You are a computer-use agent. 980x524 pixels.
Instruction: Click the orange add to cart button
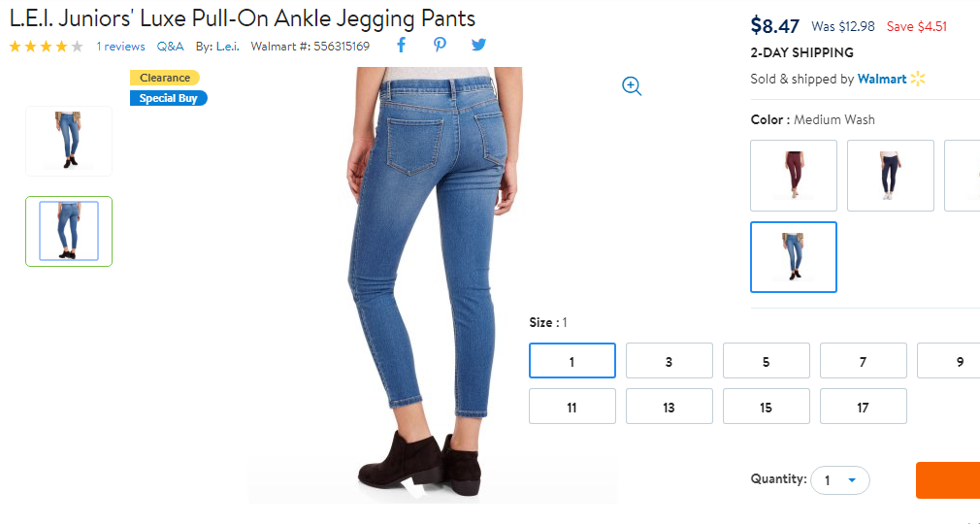[x=948, y=480]
